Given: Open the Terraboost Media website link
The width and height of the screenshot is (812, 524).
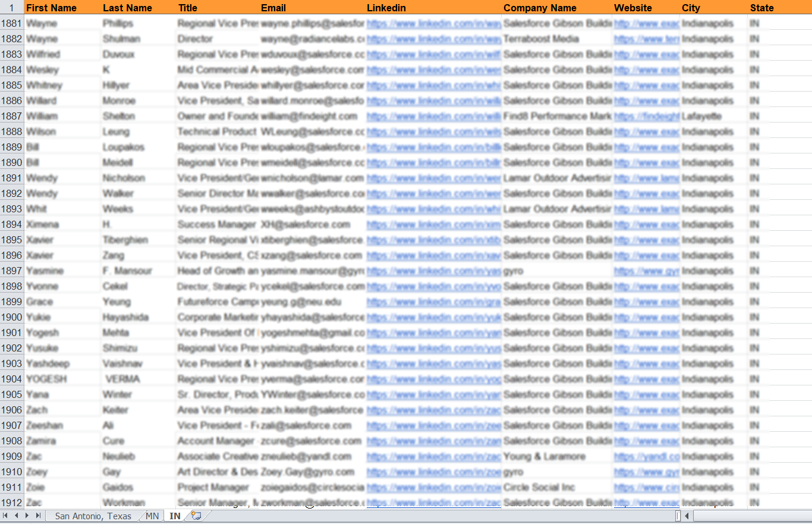Looking at the screenshot, I should coord(646,39).
